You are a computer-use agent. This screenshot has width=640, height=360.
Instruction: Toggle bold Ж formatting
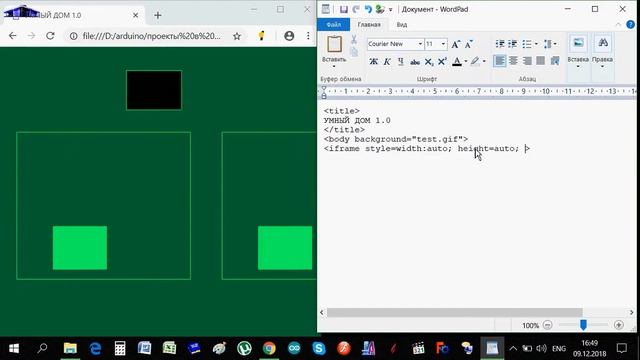(373, 62)
